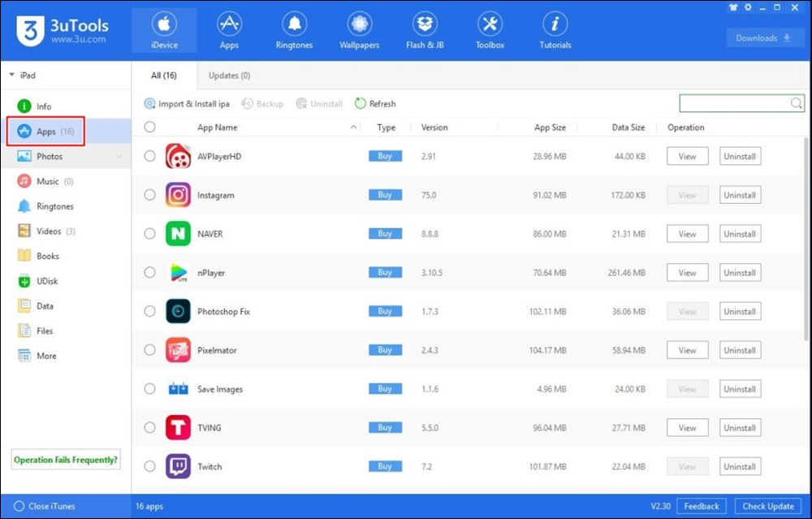
Task: Click the Save Images app icon
Action: coord(178,389)
